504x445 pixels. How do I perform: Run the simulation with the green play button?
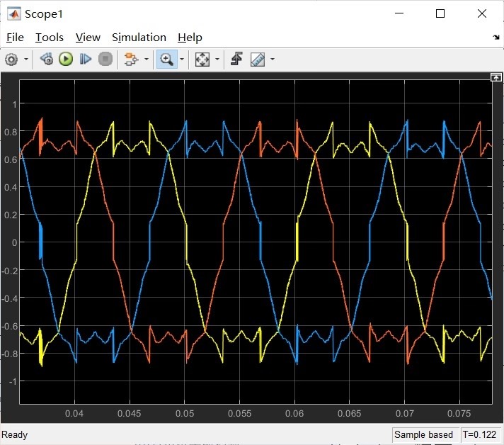coord(66,60)
